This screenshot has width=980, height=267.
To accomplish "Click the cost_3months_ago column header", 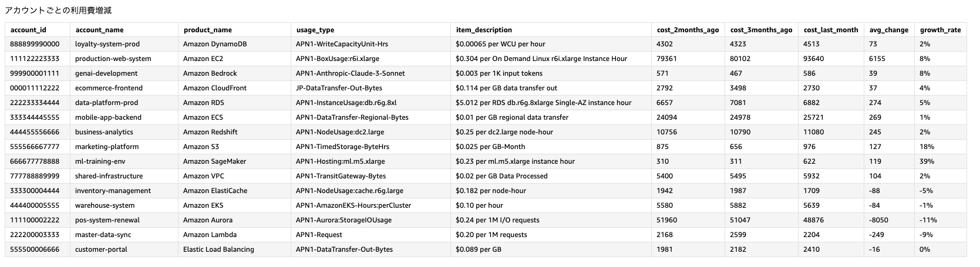I will [x=762, y=30].
